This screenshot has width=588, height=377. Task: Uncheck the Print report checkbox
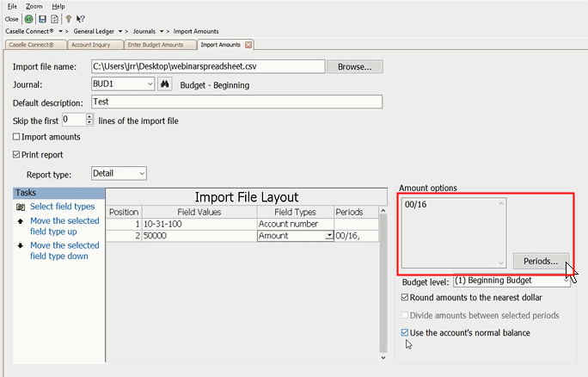pyautogui.click(x=17, y=155)
